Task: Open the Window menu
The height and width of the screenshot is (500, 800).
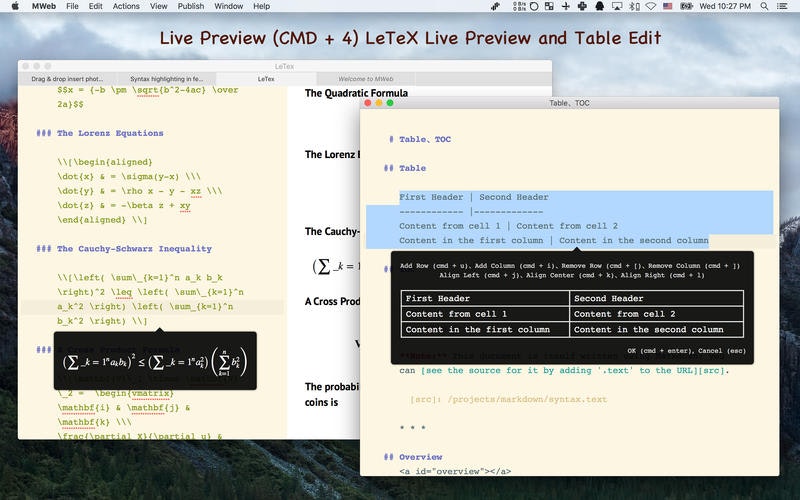Action: tap(229, 6)
